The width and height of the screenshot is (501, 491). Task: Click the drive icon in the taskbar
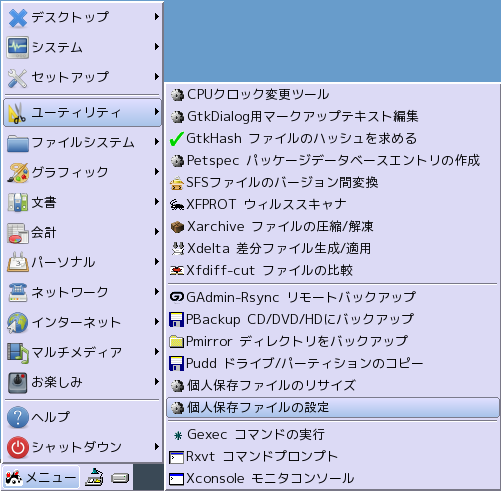120,478
